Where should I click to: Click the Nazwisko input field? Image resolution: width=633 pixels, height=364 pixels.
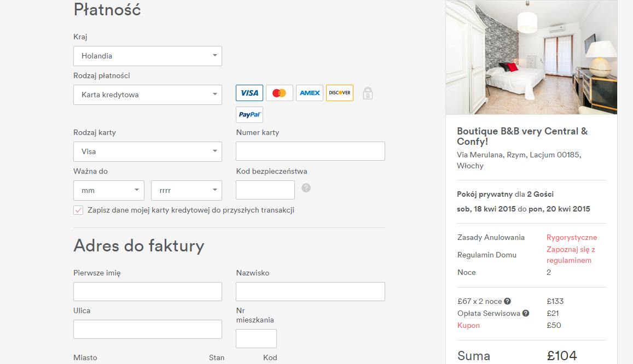[x=310, y=291]
